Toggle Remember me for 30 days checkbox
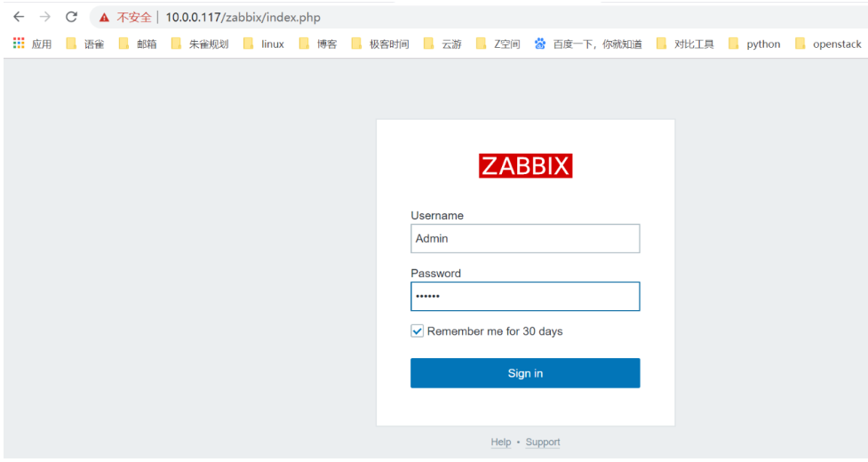Image resolution: width=868 pixels, height=462 pixels. pyautogui.click(x=417, y=331)
